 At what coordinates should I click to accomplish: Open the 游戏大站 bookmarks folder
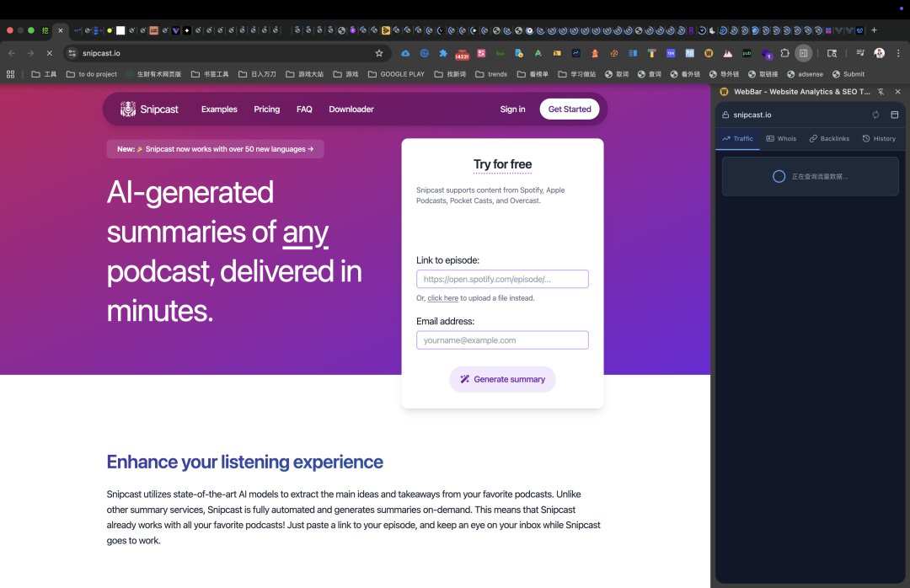(305, 74)
